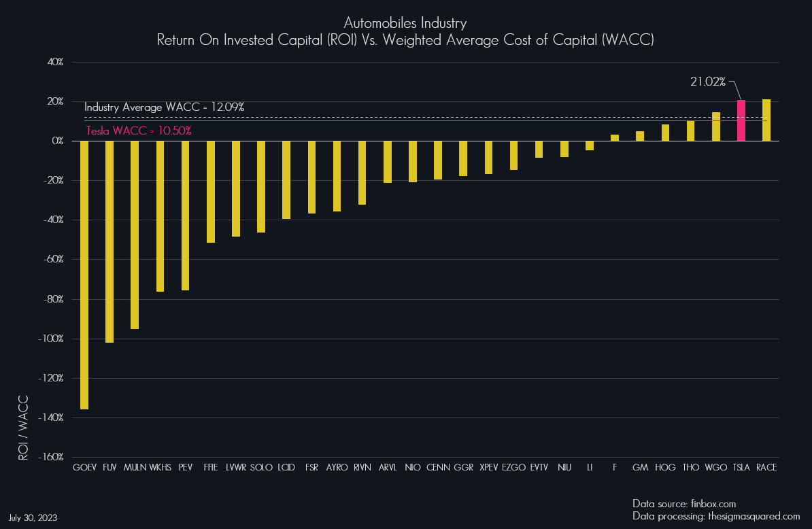Click the GM ticker label
The image size is (812, 529).
click(640, 468)
